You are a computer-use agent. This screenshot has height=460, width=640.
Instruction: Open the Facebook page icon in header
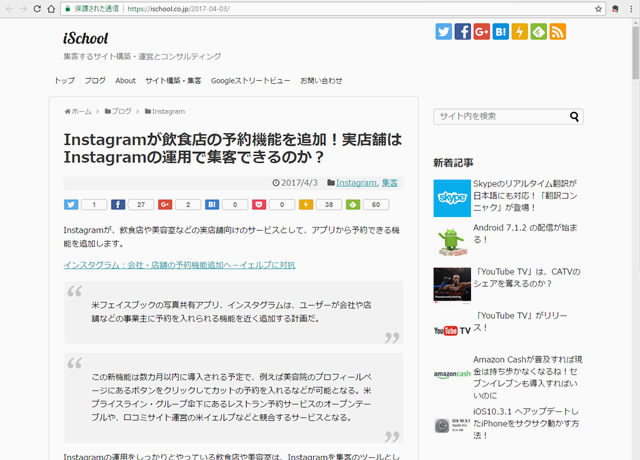(x=463, y=31)
